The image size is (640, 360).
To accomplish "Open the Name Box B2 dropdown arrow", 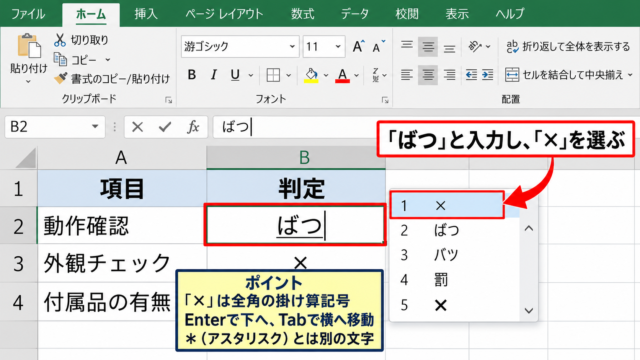I will (95, 127).
